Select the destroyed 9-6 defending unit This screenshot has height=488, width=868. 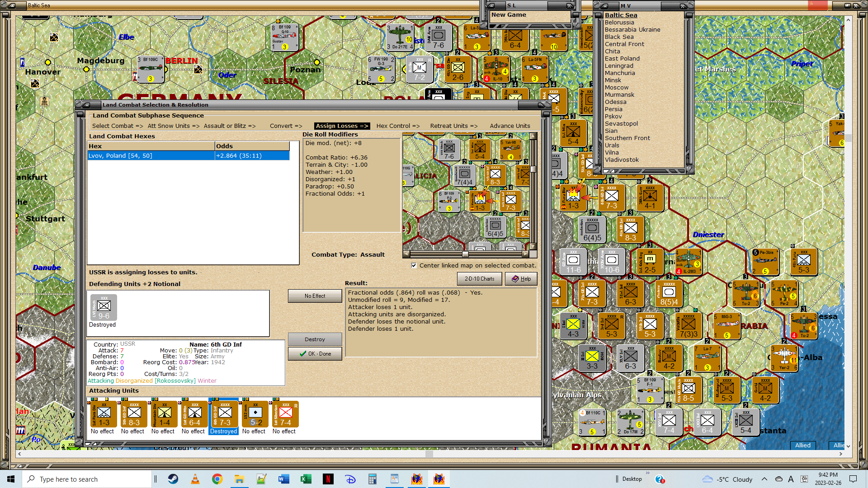[103, 307]
